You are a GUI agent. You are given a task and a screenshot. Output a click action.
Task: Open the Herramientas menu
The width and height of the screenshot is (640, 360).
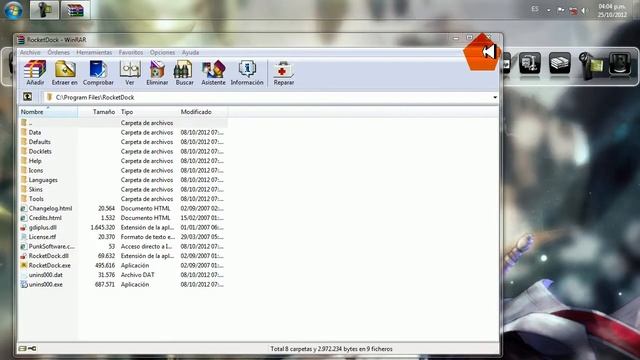tap(94, 52)
